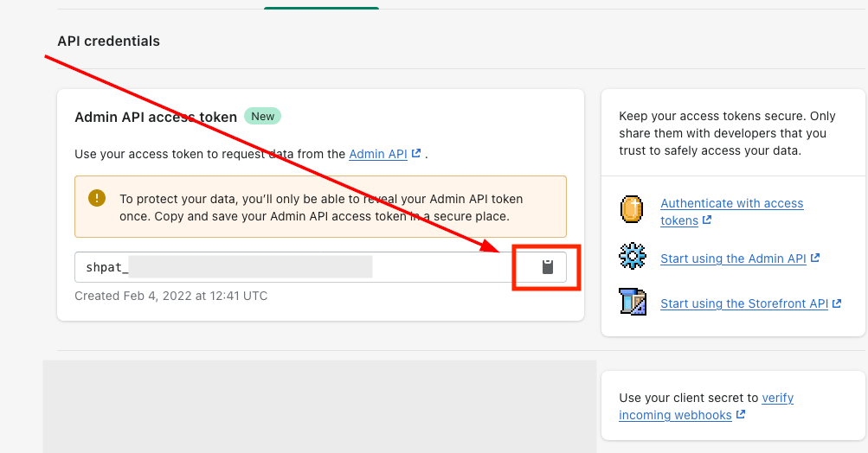Open Start using the Admin API link
This screenshot has width=868, height=453.
(734, 258)
